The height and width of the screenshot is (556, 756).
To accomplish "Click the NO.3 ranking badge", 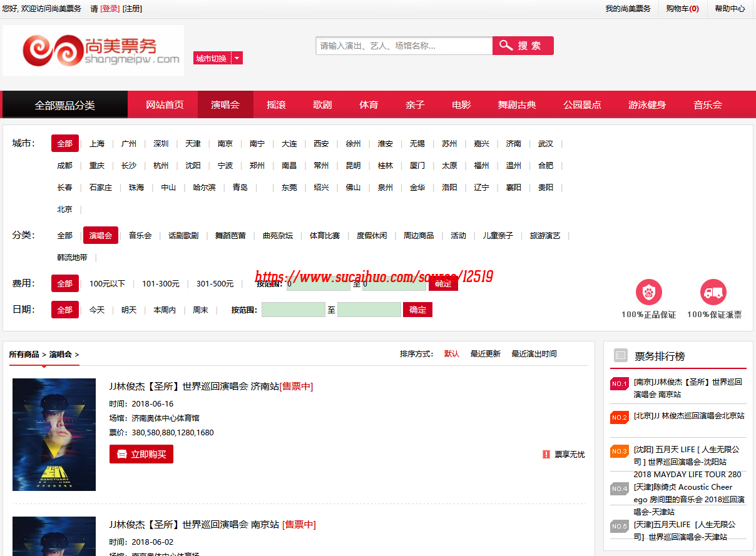I will [619, 451].
